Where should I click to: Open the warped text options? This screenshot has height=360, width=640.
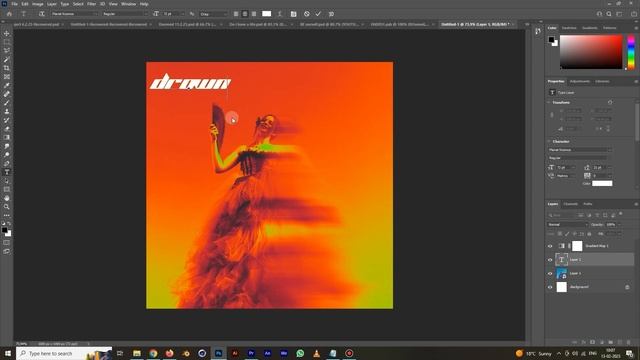click(280, 14)
